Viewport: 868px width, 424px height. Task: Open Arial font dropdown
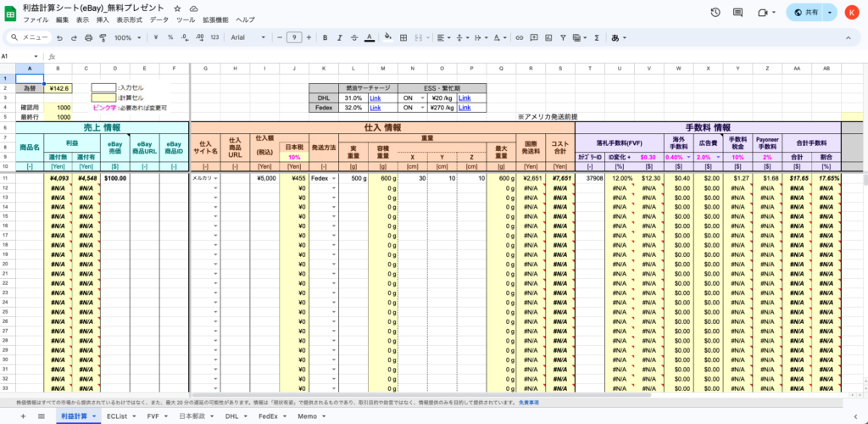coord(248,37)
